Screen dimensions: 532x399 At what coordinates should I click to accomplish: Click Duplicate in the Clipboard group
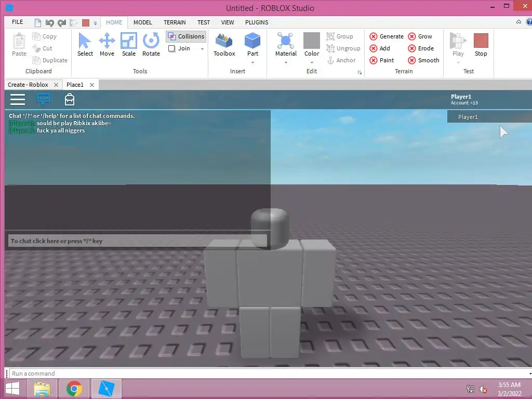tap(50, 60)
